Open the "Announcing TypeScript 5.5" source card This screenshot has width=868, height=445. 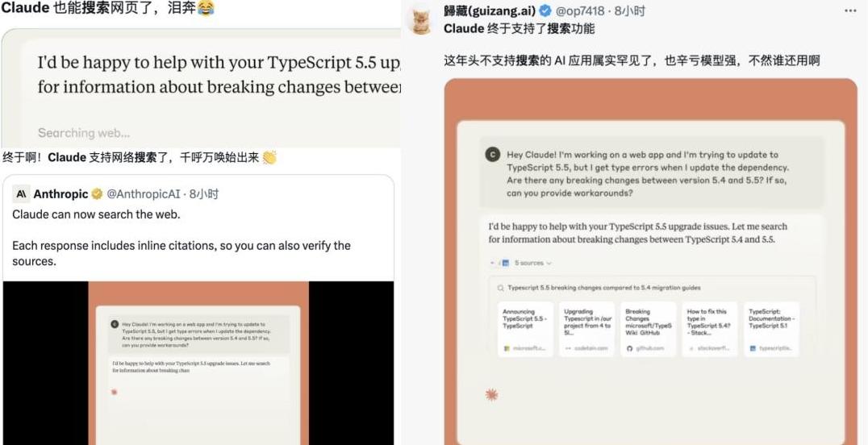[x=525, y=330]
